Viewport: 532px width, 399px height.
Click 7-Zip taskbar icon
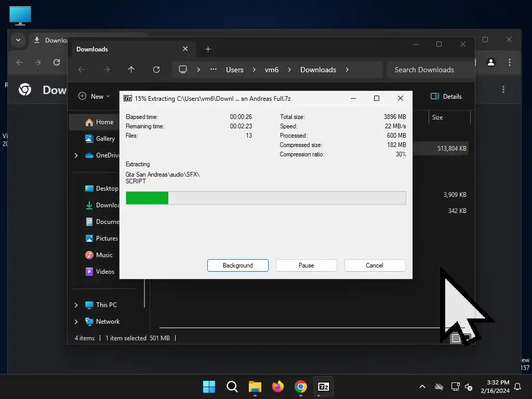pyautogui.click(x=324, y=387)
